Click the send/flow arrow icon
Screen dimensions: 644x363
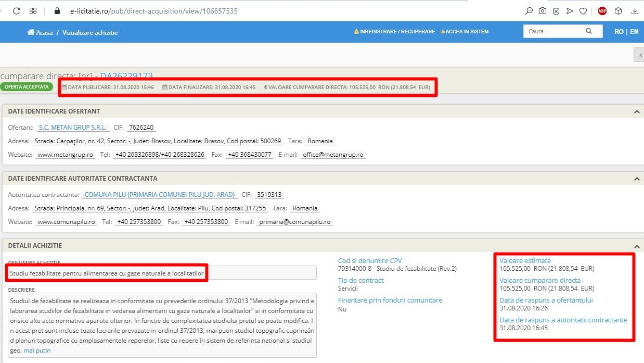570,10
